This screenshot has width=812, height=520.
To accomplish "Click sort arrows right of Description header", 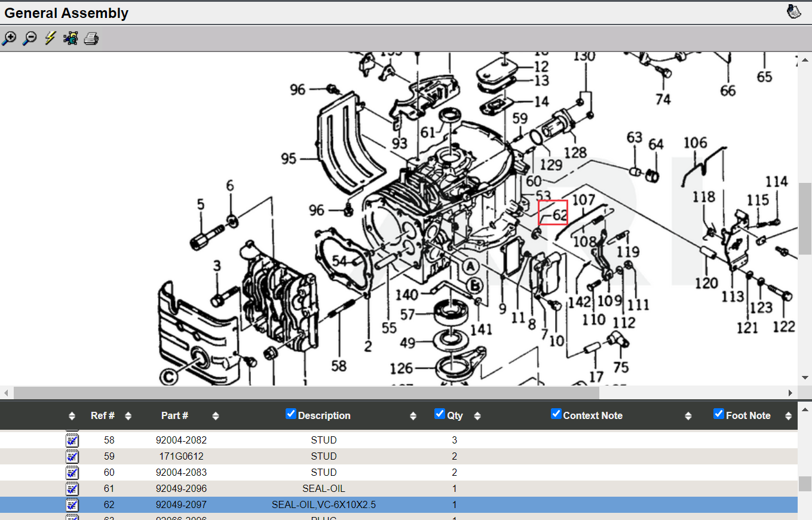I will click(413, 416).
